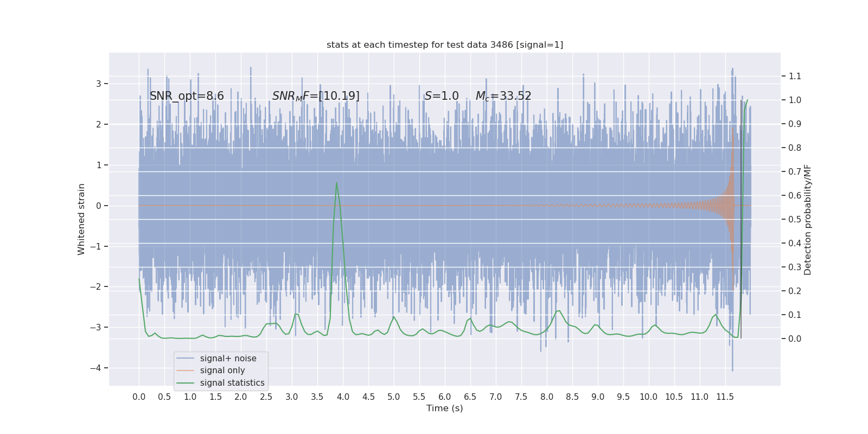Click the 3.5 tick on the time axis
Viewport: 868px width, 434px height.
(317, 397)
